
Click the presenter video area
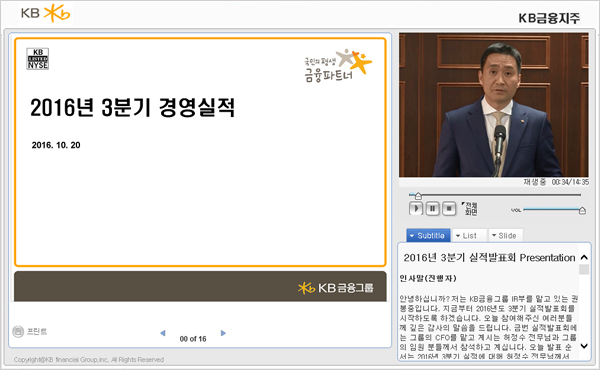tap(494, 105)
